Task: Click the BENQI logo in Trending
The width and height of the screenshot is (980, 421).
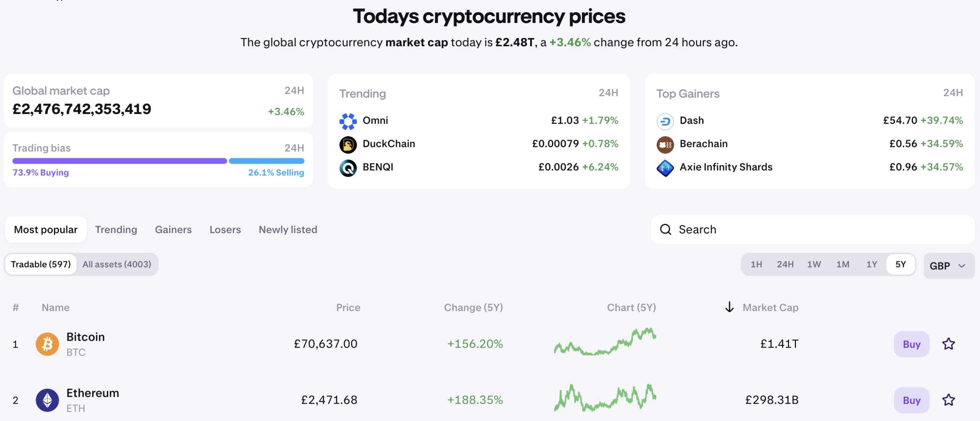Action: point(348,167)
